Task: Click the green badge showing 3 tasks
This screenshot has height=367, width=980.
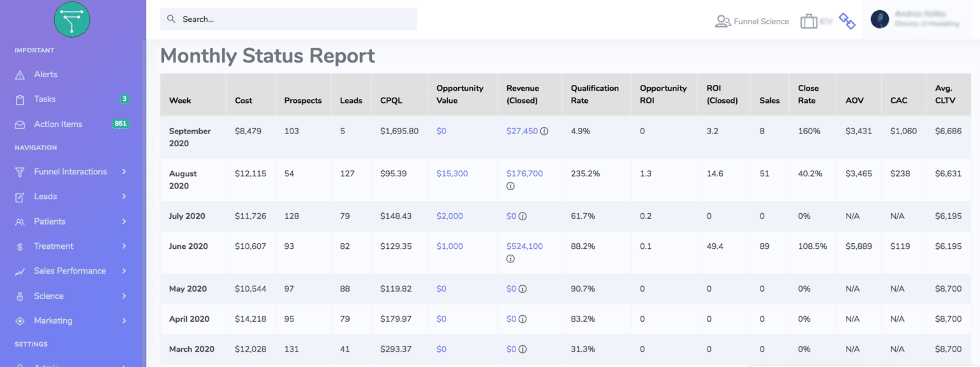Action: pyautogui.click(x=124, y=99)
